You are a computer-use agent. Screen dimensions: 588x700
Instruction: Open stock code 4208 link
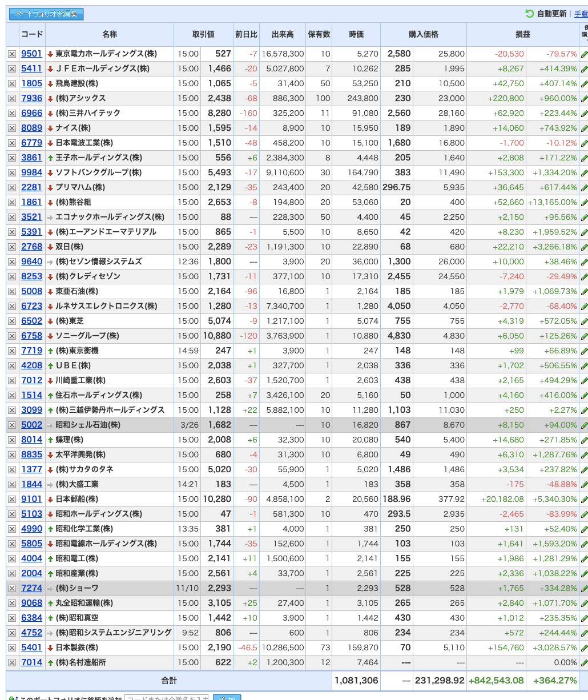pyautogui.click(x=32, y=365)
